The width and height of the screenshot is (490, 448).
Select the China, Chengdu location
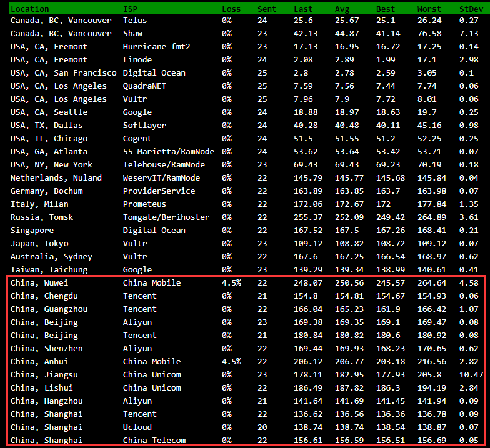click(44, 296)
